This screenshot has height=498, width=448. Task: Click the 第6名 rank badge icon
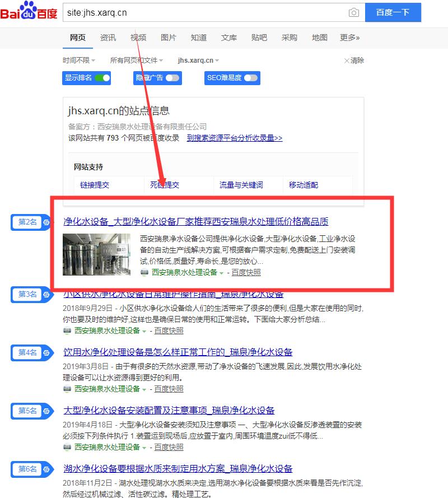(46, 469)
